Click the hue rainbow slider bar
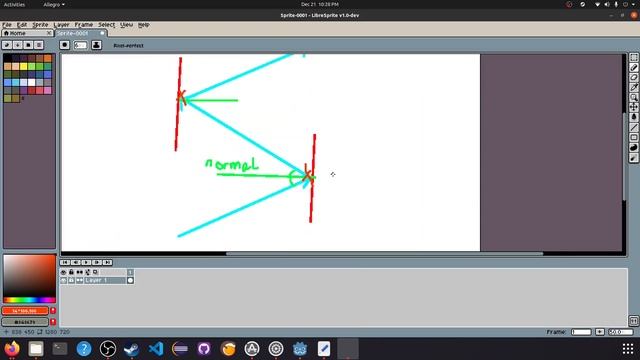 pos(29,300)
